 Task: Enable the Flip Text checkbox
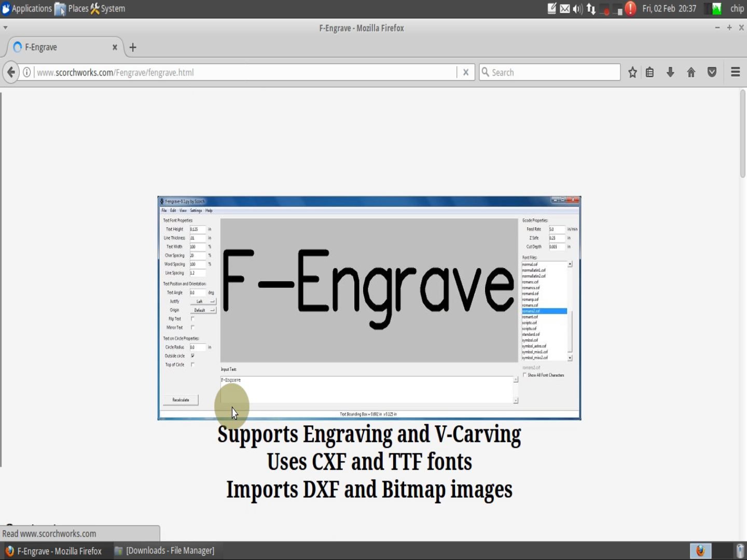coord(192,318)
